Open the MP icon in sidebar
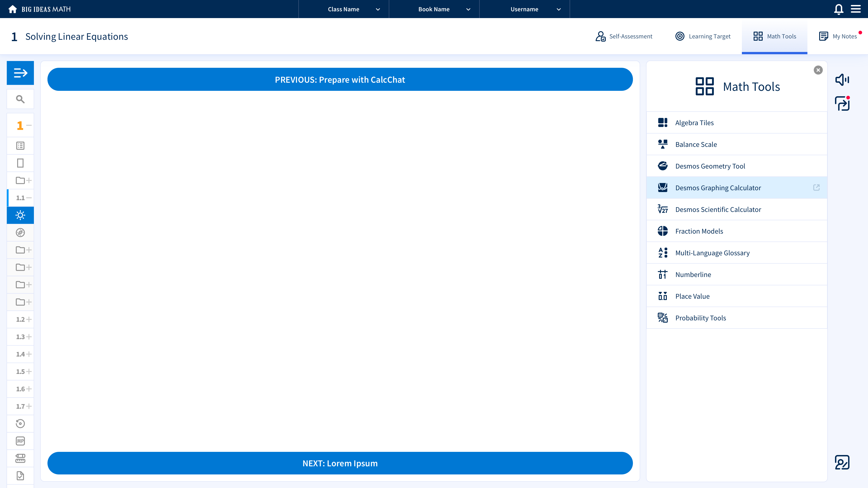 tap(20, 441)
